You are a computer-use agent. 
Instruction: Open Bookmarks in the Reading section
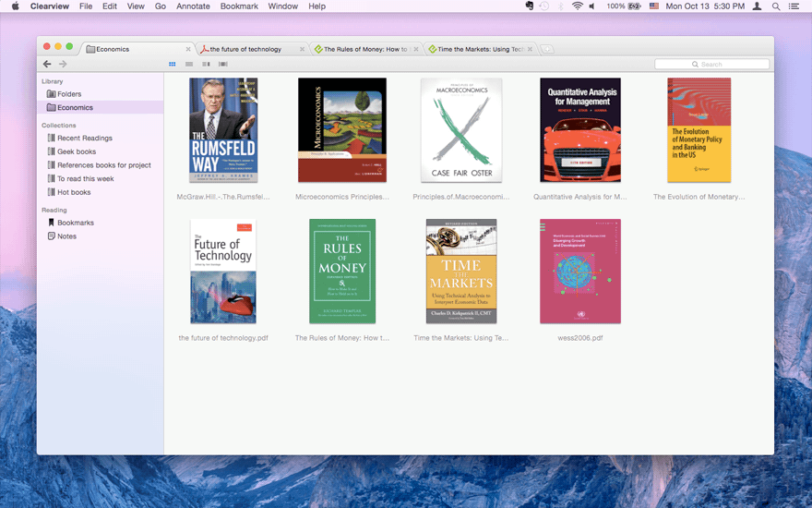click(x=75, y=223)
